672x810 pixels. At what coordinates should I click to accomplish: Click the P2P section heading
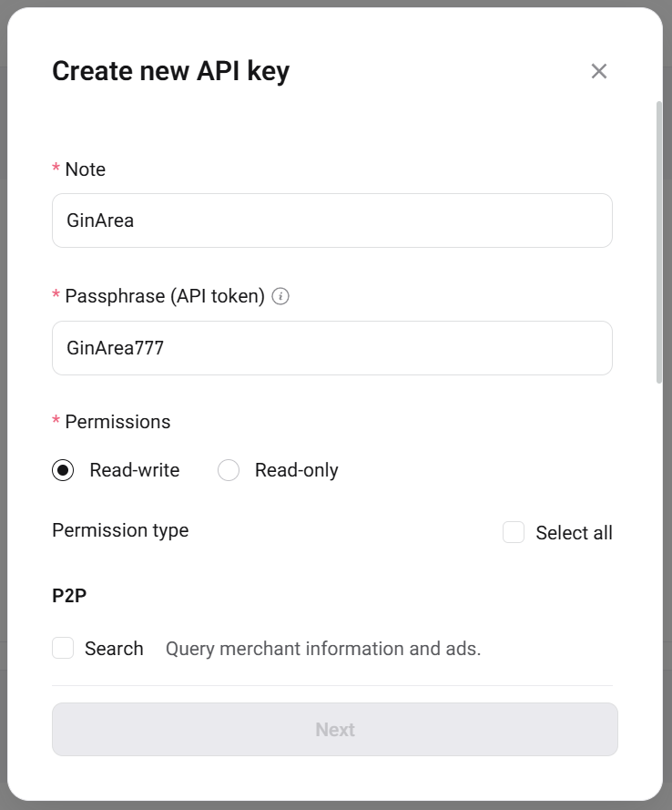tap(69, 596)
